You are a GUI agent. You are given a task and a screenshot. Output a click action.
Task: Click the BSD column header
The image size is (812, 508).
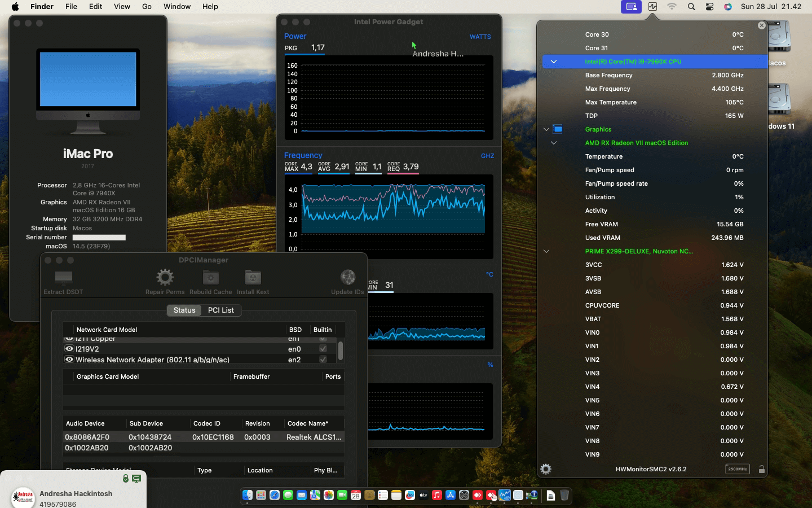pos(295,330)
